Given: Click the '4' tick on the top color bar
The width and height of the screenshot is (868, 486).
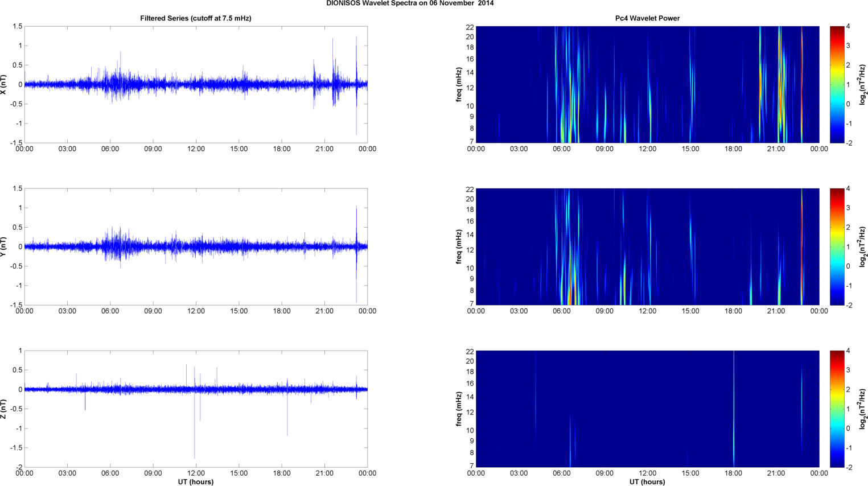Looking at the screenshot, I should pos(848,27).
